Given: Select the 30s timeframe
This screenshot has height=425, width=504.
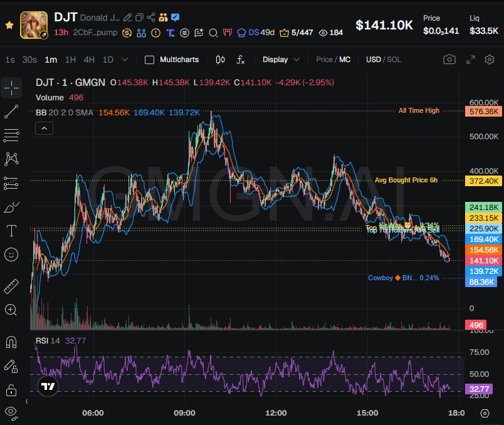Looking at the screenshot, I should [x=29, y=60].
